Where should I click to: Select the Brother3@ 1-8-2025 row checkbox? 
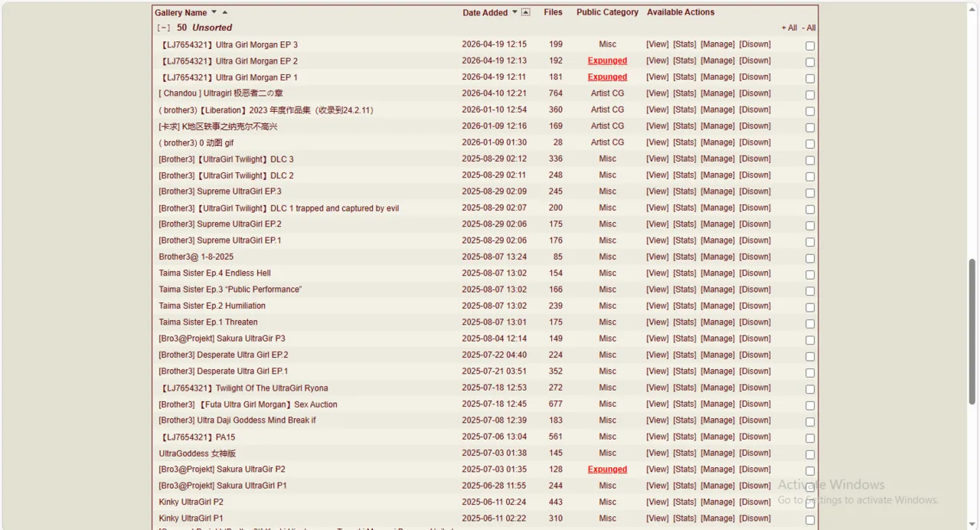click(x=810, y=258)
